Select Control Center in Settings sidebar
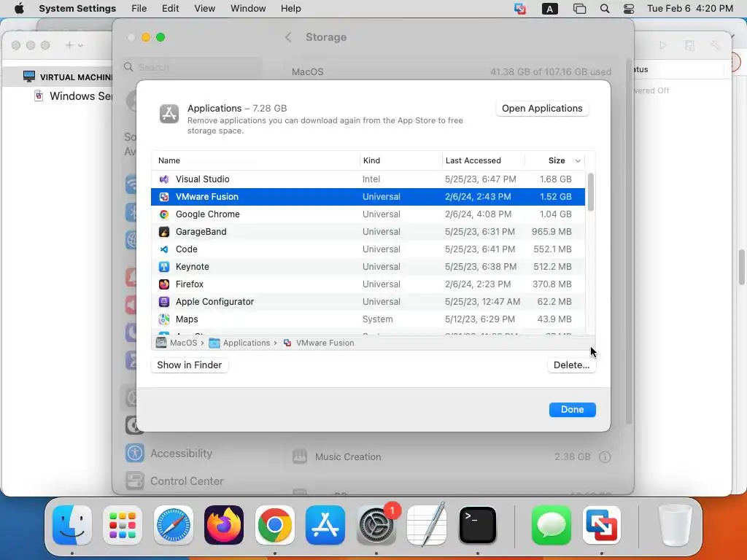The height and width of the screenshot is (560, 747). tap(187, 481)
